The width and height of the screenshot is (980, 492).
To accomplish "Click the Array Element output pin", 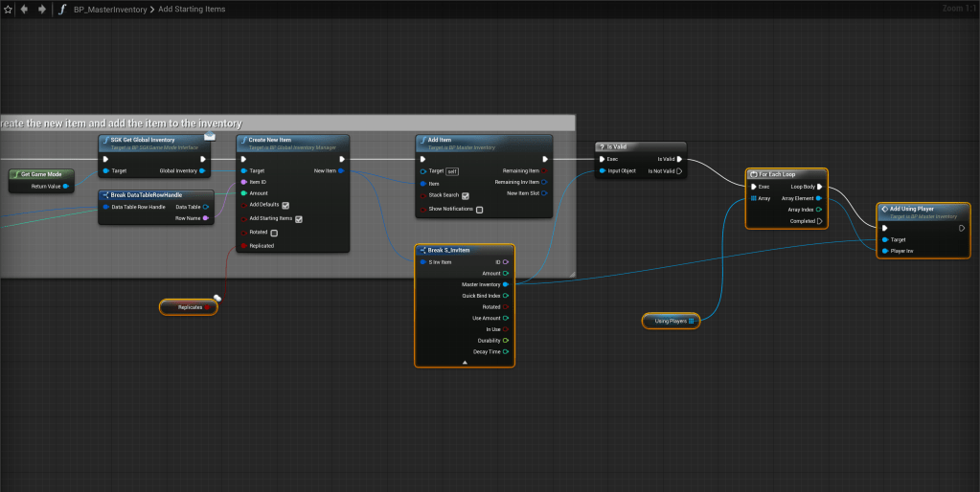I will (818, 198).
